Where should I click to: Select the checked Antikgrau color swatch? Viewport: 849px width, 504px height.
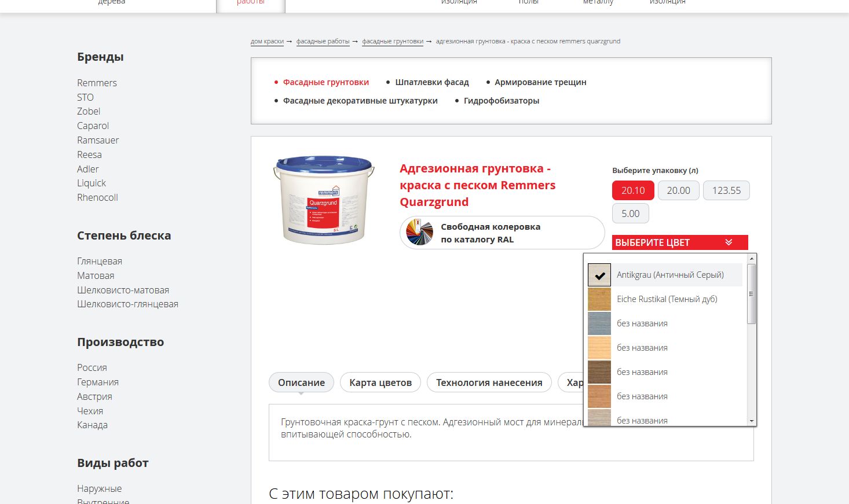click(x=599, y=275)
